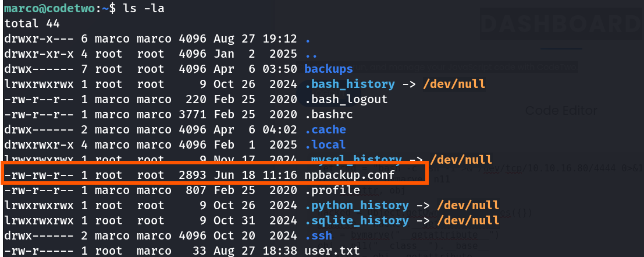Click 'Feb 1' date on .local row
This screenshot has height=257, width=644.
[234, 145]
